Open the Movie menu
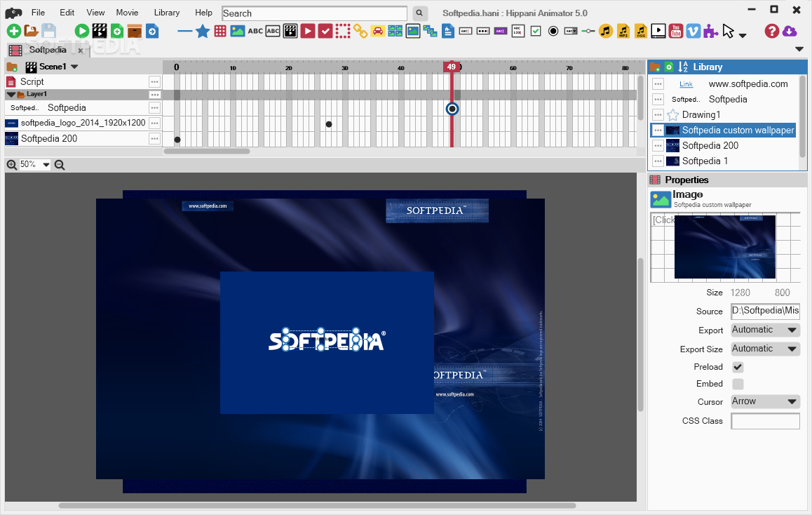812x515 pixels. 127,13
